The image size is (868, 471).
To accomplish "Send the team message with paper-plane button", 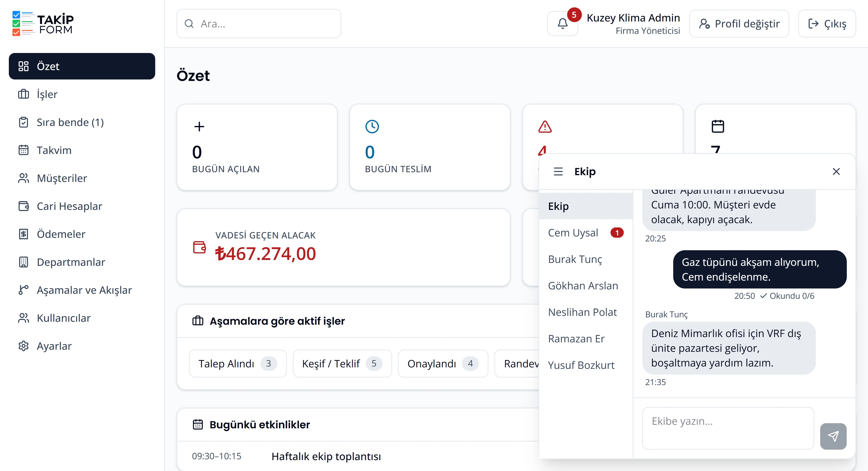I will point(833,436).
